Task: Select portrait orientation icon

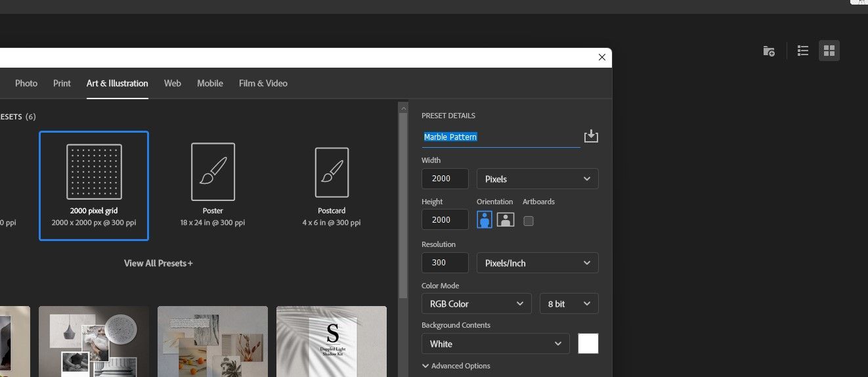Action: [x=485, y=220]
